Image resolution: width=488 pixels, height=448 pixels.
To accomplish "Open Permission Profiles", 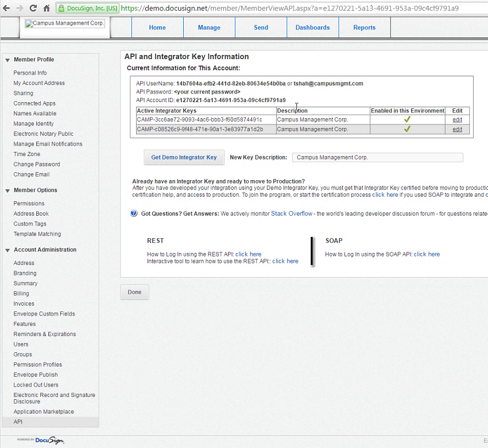I will (x=38, y=365).
